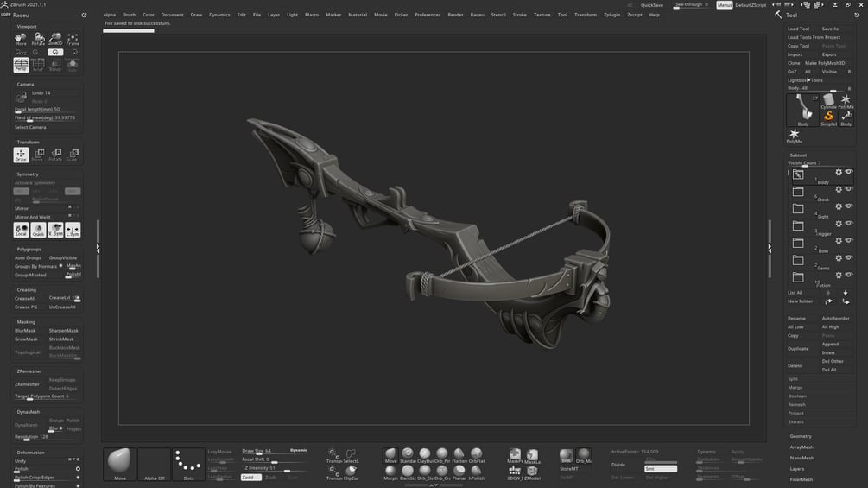Select the SelectLasso brush icon
This screenshot has width=868, height=488.
pos(351,455)
